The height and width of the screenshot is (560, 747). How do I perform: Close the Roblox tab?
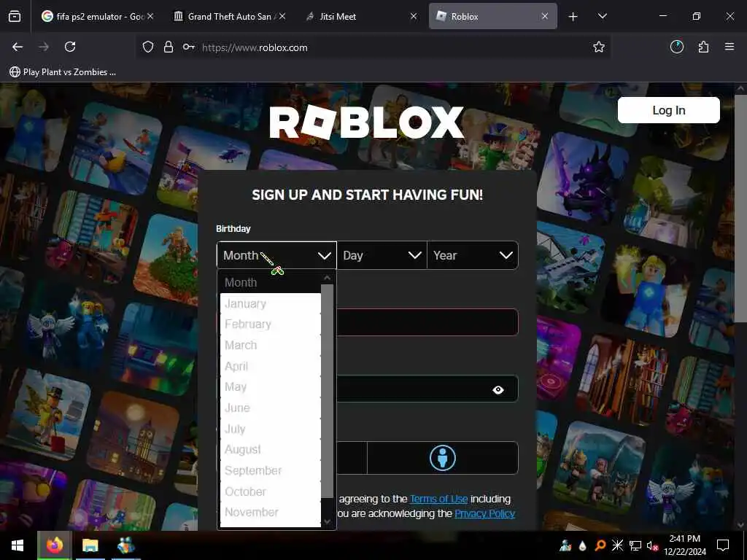[545, 16]
